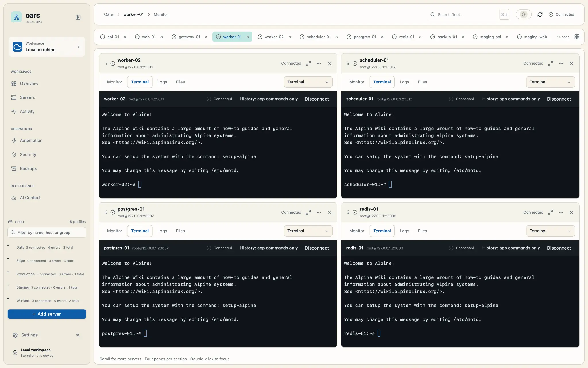The height and width of the screenshot is (368, 588).
Task: Grab the redis-01 pane drag handle
Action: tap(347, 212)
